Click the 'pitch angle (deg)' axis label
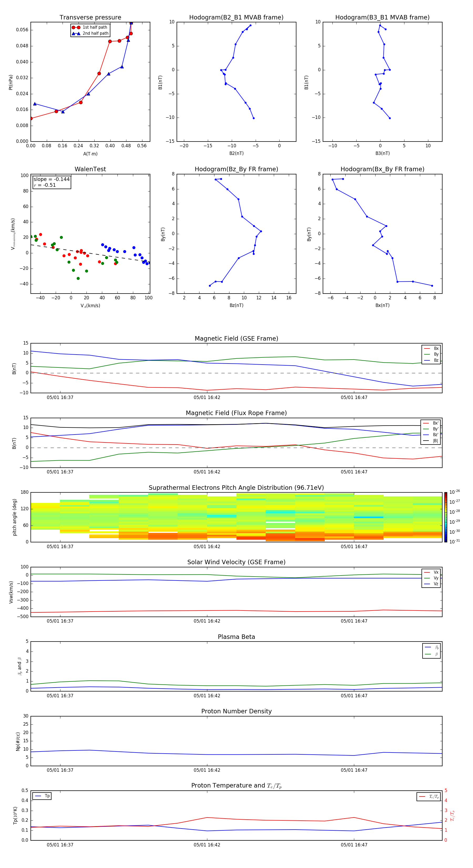 pyautogui.click(x=14, y=517)
